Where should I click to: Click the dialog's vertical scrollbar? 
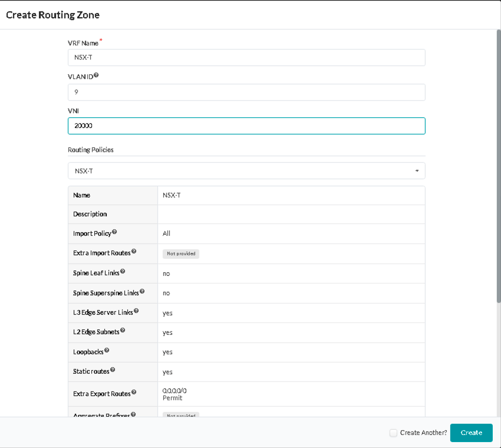tap(499, 165)
